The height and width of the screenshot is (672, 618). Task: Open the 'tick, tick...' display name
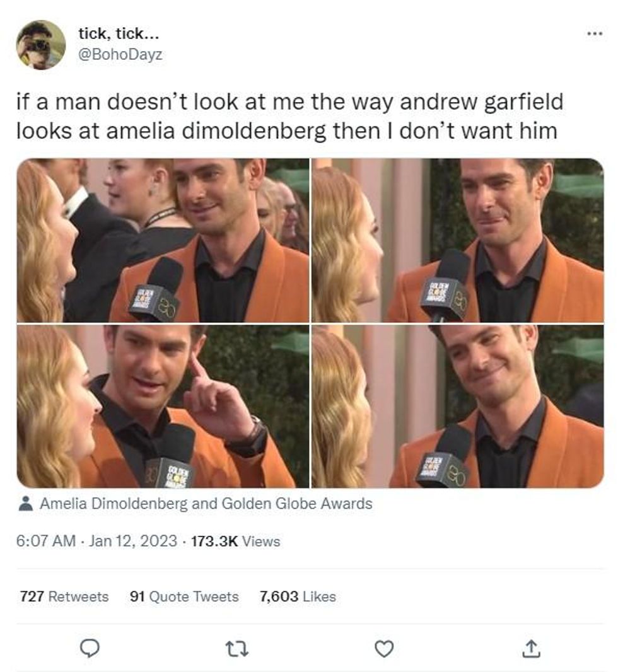pyautogui.click(x=119, y=33)
